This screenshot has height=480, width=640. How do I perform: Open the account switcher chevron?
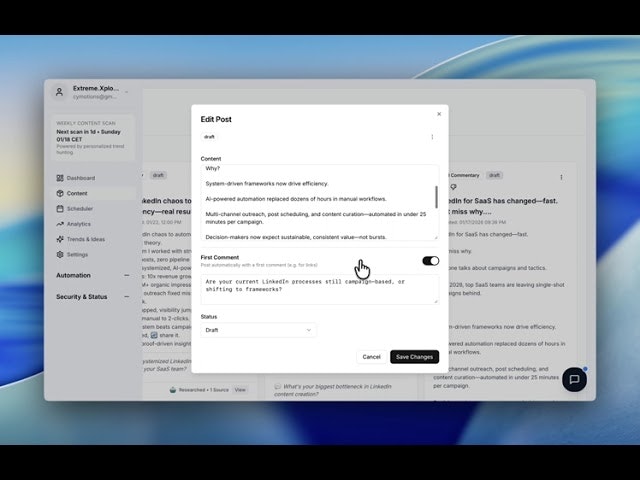click(127, 92)
